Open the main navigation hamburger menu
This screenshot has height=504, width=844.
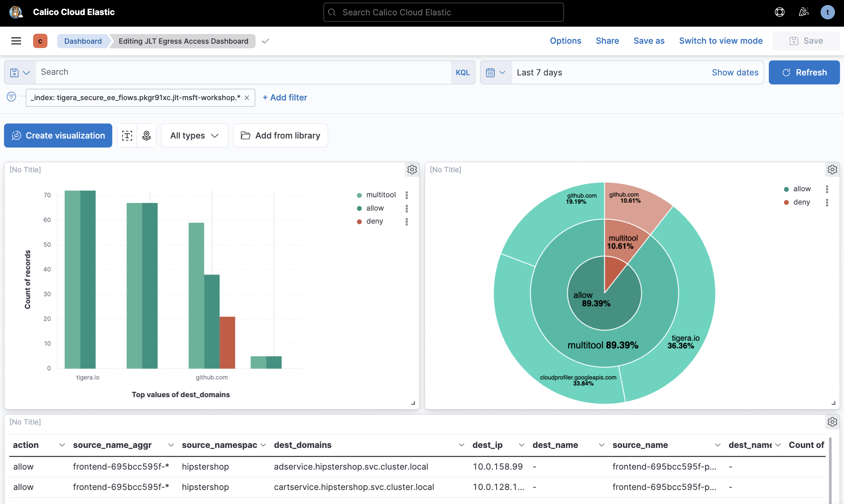point(16,40)
